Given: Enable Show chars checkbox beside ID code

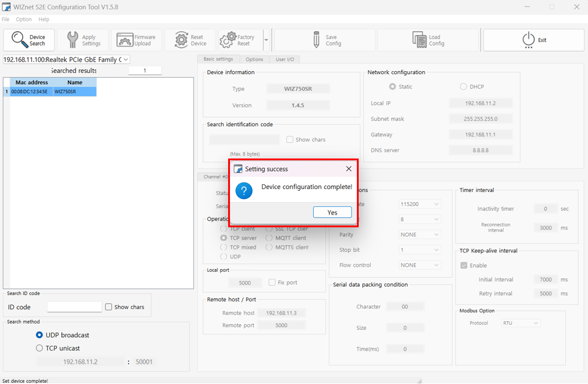Looking at the screenshot, I should (x=108, y=307).
